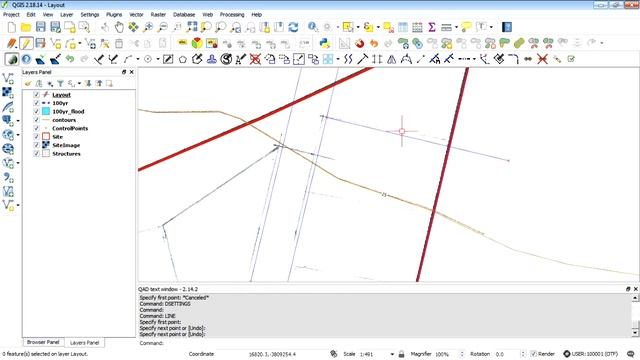Show statistical summary with the sigma icon

point(432,27)
